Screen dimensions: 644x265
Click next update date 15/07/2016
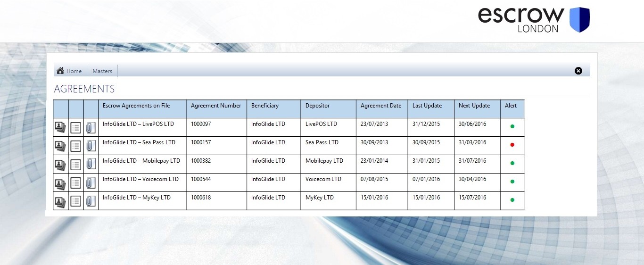472,198
